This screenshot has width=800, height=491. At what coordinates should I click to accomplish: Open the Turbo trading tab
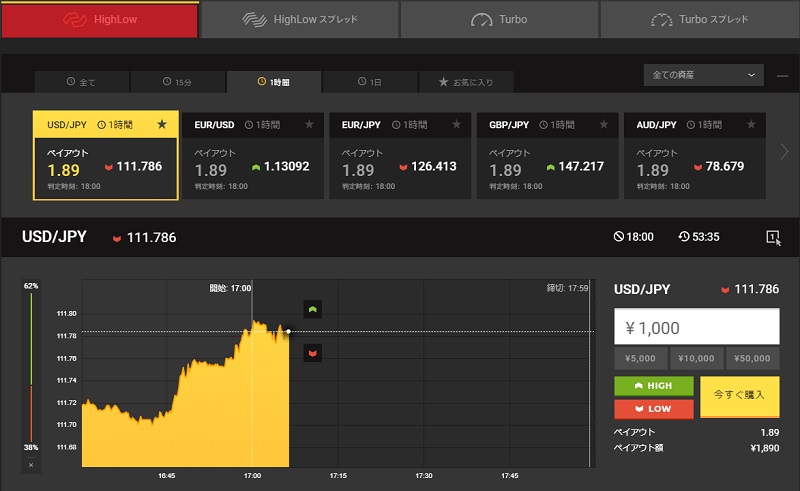(499, 19)
